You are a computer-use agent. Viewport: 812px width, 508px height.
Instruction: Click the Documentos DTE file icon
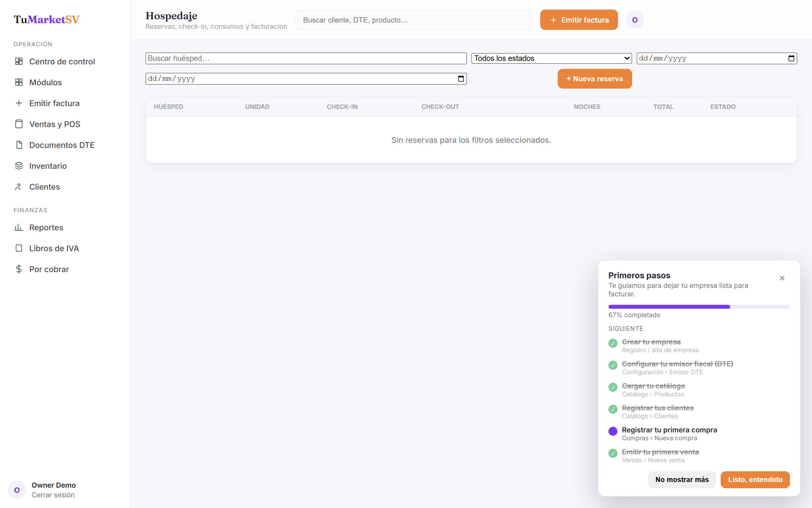19,145
